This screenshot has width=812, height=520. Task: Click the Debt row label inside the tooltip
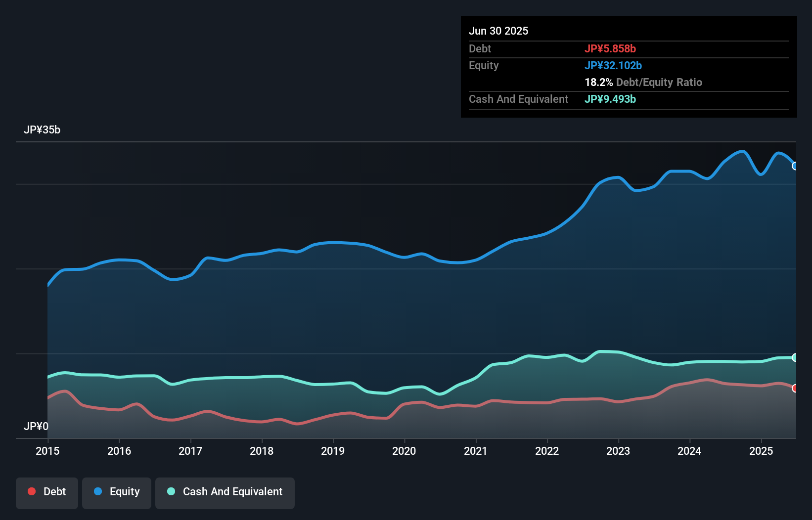[480, 48]
